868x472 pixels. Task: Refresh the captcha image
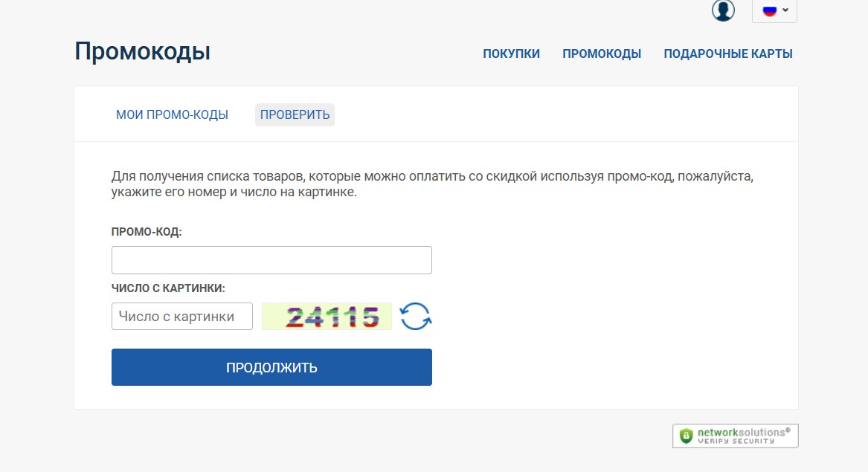coord(415,317)
